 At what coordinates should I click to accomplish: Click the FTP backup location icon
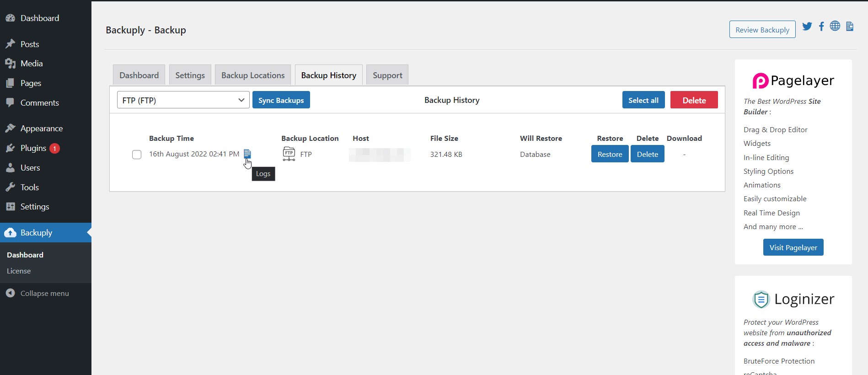(289, 154)
